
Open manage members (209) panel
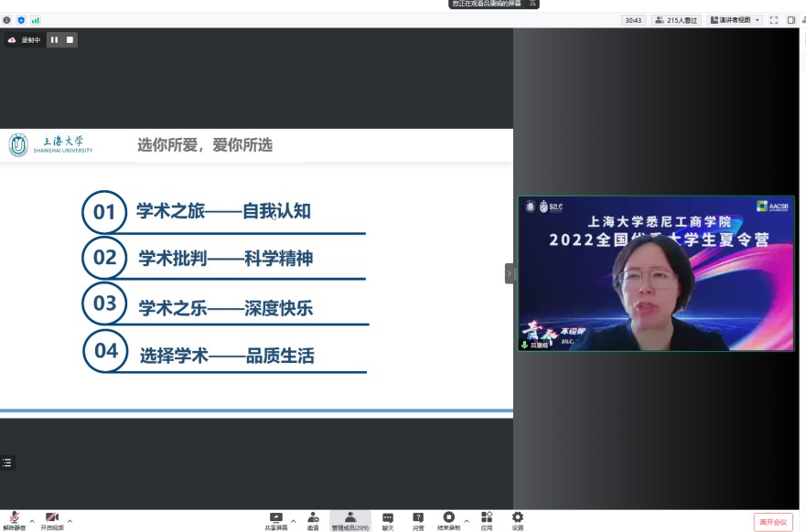click(349, 518)
